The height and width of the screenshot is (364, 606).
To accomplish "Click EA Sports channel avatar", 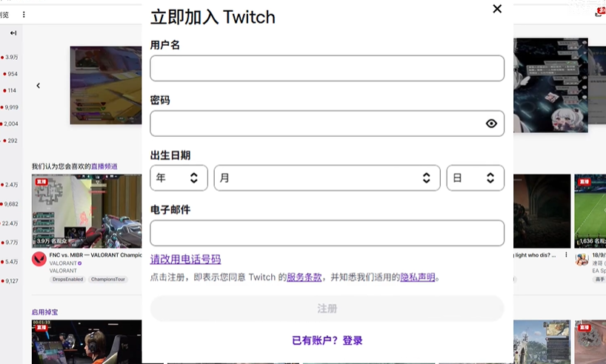I will point(582,260).
